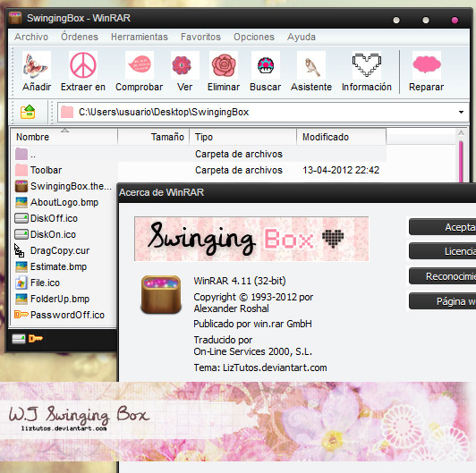
Task: Click the pink close dot in title bar
Action: tap(455, 20)
